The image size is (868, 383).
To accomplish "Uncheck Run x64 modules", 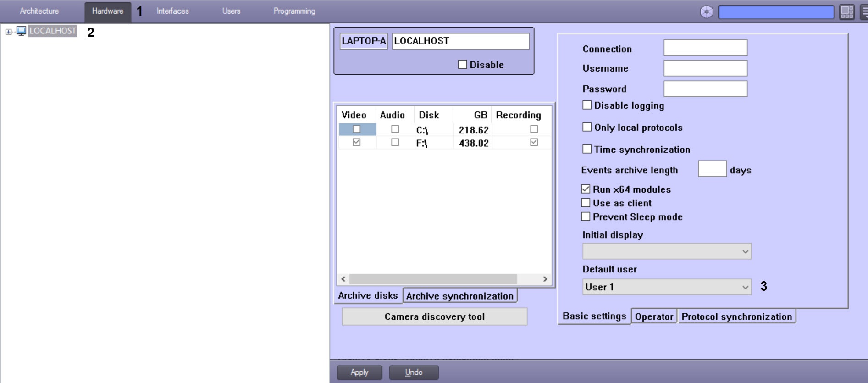I will [x=586, y=189].
